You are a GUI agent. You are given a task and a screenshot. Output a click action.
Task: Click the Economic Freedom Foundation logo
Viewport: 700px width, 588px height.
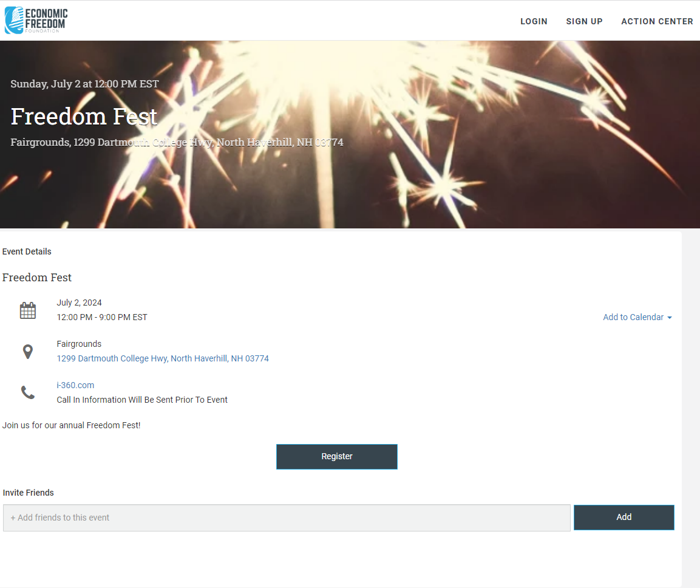(36, 20)
